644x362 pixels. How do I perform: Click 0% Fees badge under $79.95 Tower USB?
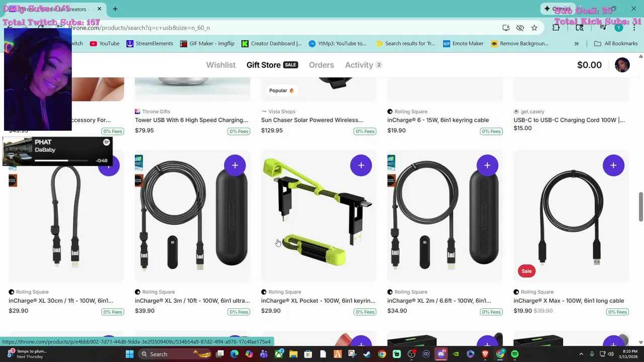[239, 131]
